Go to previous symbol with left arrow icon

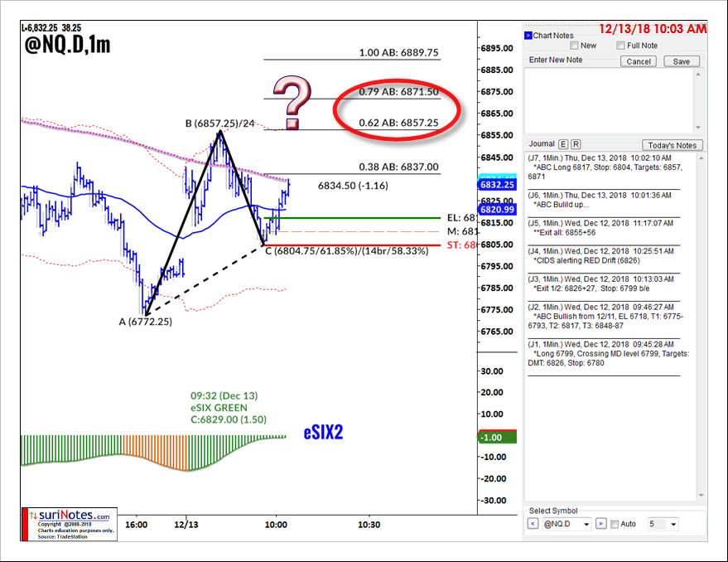[x=533, y=523]
